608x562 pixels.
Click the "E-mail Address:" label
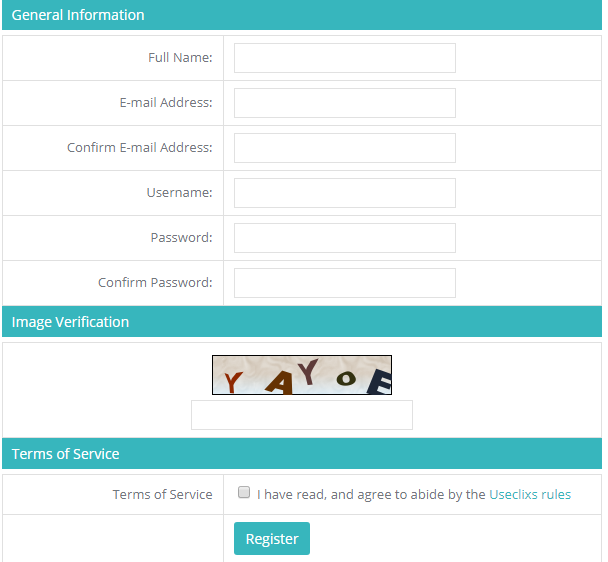tap(165, 103)
